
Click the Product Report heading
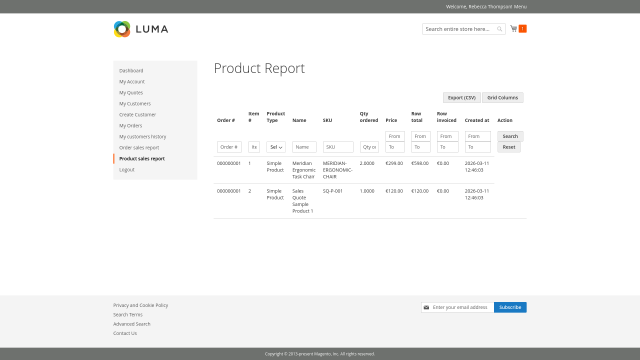[x=259, y=68]
